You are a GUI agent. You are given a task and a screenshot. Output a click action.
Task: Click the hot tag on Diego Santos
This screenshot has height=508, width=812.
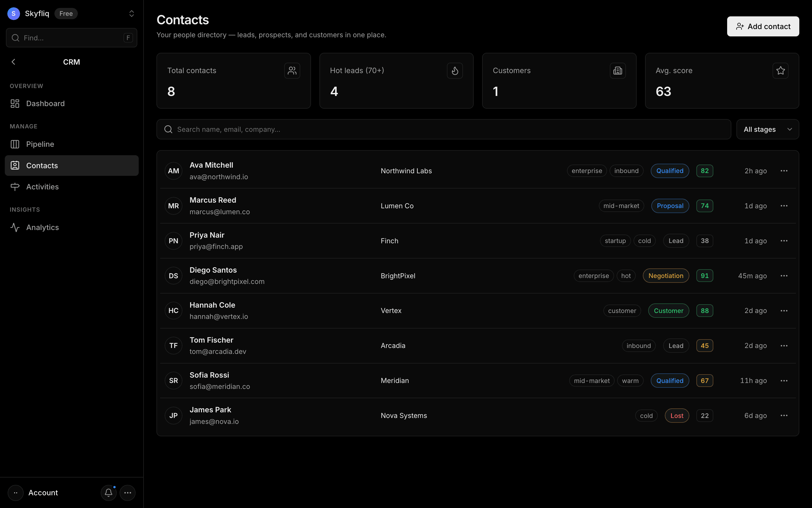pyautogui.click(x=626, y=276)
